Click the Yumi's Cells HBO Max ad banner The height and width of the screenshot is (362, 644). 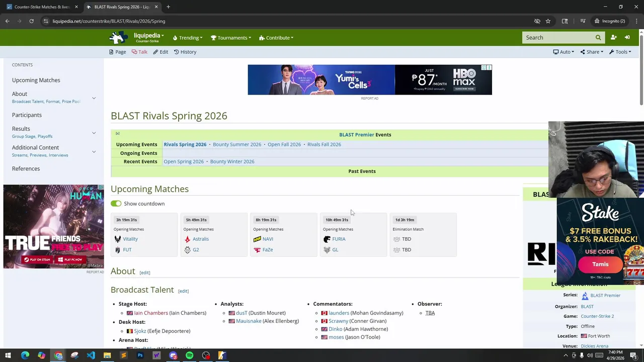pos(370,79)
